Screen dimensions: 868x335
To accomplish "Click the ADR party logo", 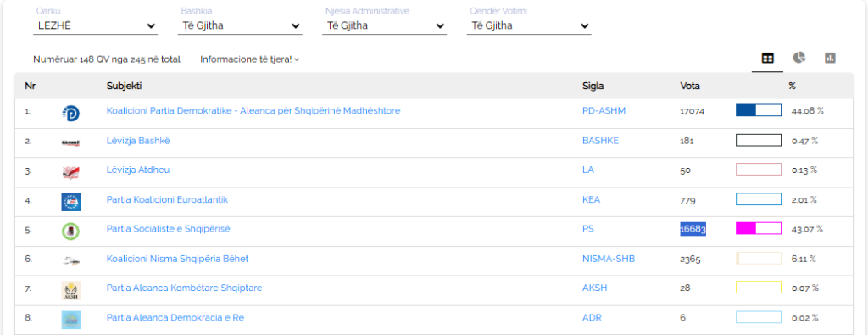I will [71, 320].
